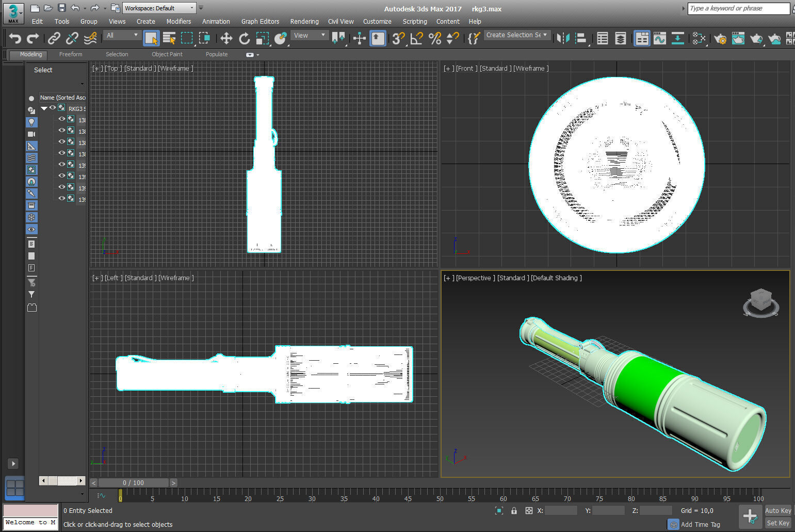This screenshot has height=532, width=795.
Task: Collapse the RKG3 tree node
Action: 44,108
